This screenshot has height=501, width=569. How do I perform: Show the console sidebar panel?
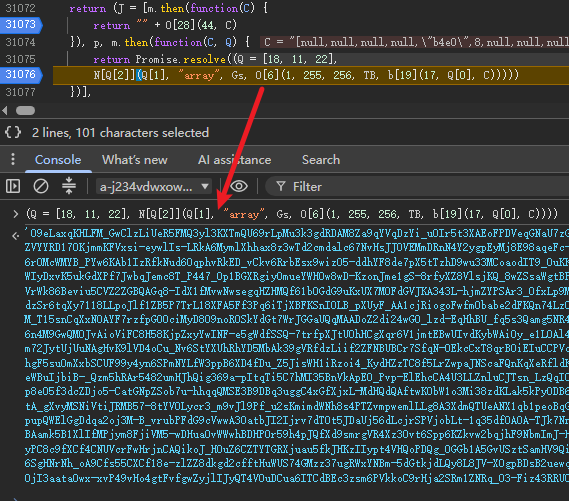13,186
